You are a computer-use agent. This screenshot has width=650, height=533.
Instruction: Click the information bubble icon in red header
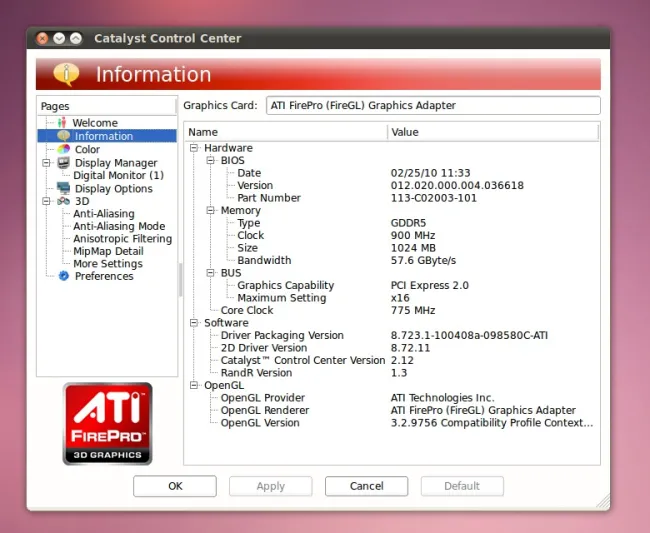(66, 74)
